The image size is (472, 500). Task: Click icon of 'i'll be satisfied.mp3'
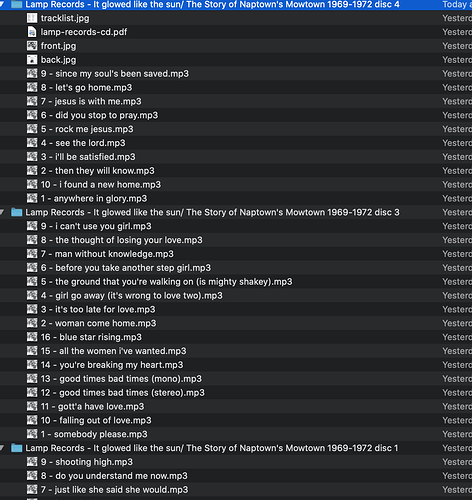click(32, 157)
